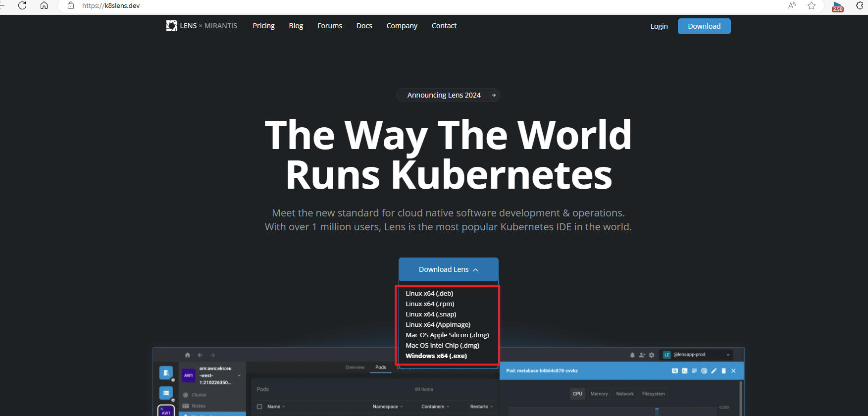Viewport: 868px width, 416px height.
Task: Select Linux x64 (.deb) download
Action: point(429,293)
